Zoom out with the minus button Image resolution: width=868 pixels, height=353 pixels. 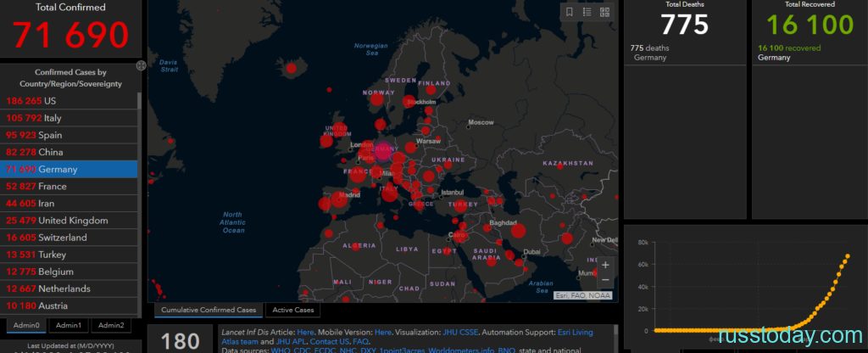[605, 280]
